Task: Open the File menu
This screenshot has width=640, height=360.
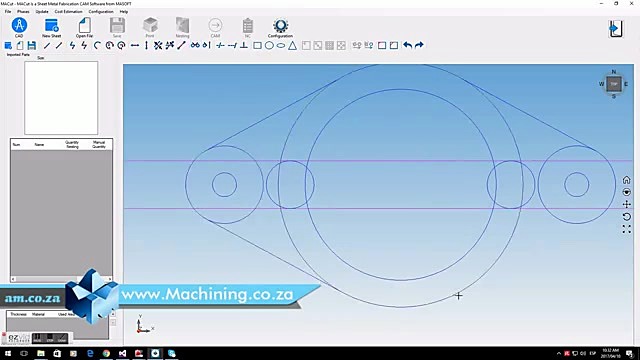Action: click(8, 11)
